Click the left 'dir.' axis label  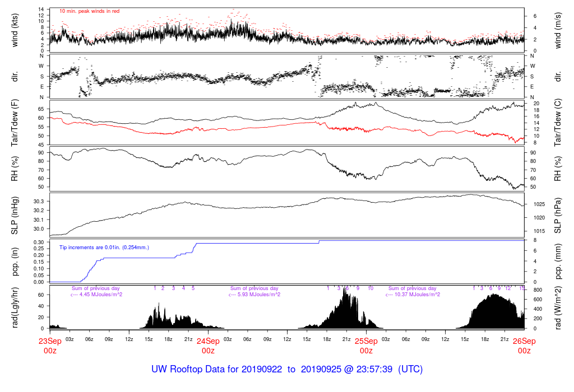[15, 77]
